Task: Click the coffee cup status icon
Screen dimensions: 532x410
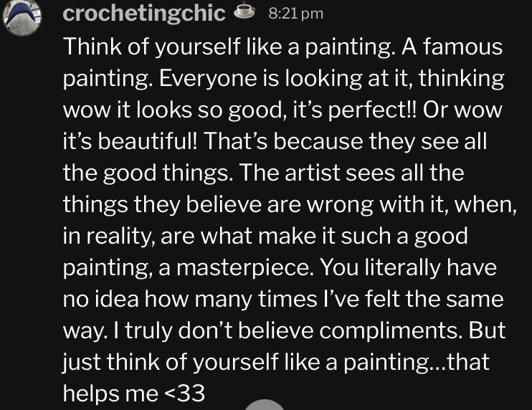Action: click(x=244, y=11)
